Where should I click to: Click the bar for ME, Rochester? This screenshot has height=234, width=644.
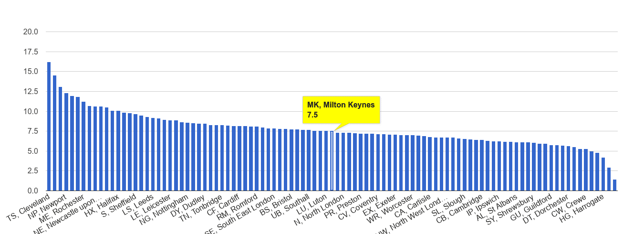(x=83, y=147)
